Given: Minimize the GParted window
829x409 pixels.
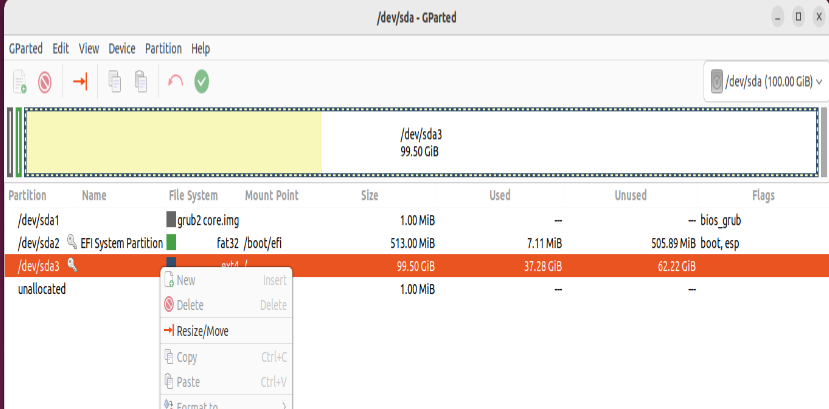Looking at the screenshot, I should 777,17.
